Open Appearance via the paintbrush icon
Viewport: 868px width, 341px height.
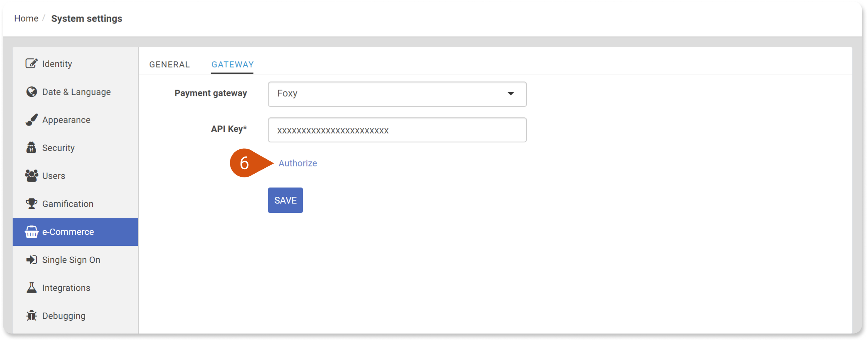point(31,120)
